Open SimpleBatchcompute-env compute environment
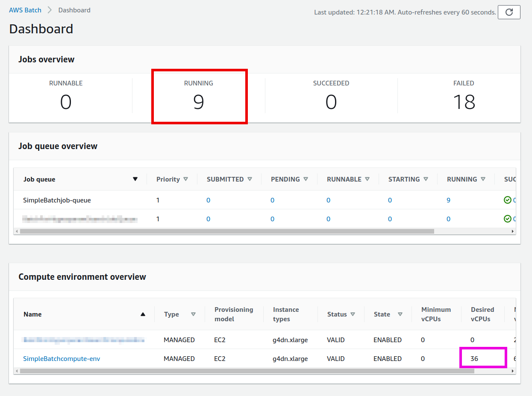Screen dimensions: 532x396 [62, 359]
